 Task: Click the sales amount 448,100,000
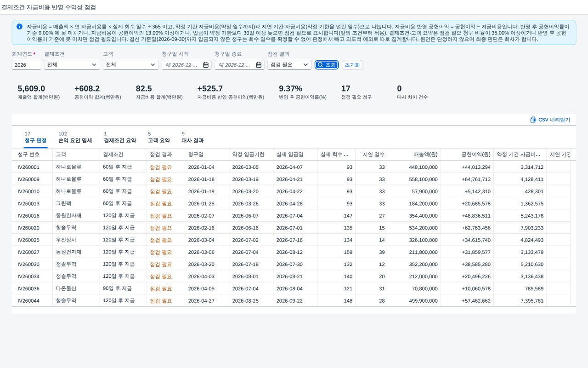click(423, 167)
